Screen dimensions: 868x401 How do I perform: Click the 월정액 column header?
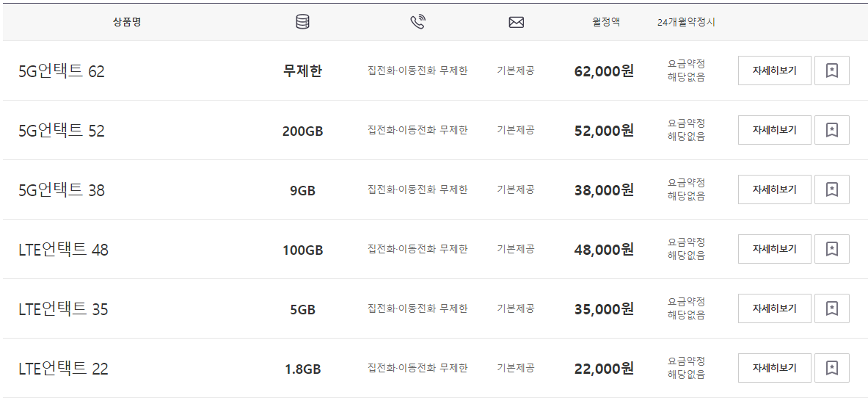click(605, 23)
